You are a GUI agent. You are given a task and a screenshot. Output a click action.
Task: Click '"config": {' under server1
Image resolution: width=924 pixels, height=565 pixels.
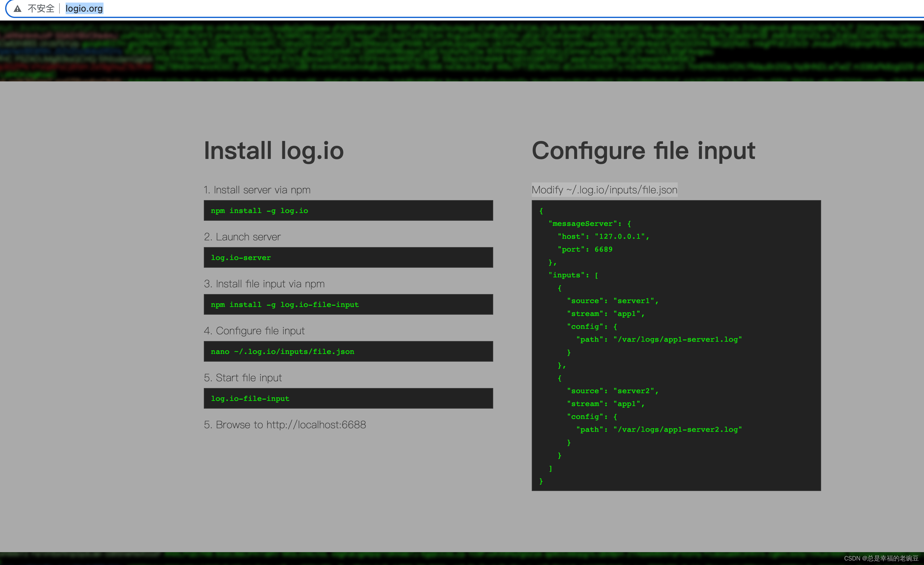tap(592, 327)
